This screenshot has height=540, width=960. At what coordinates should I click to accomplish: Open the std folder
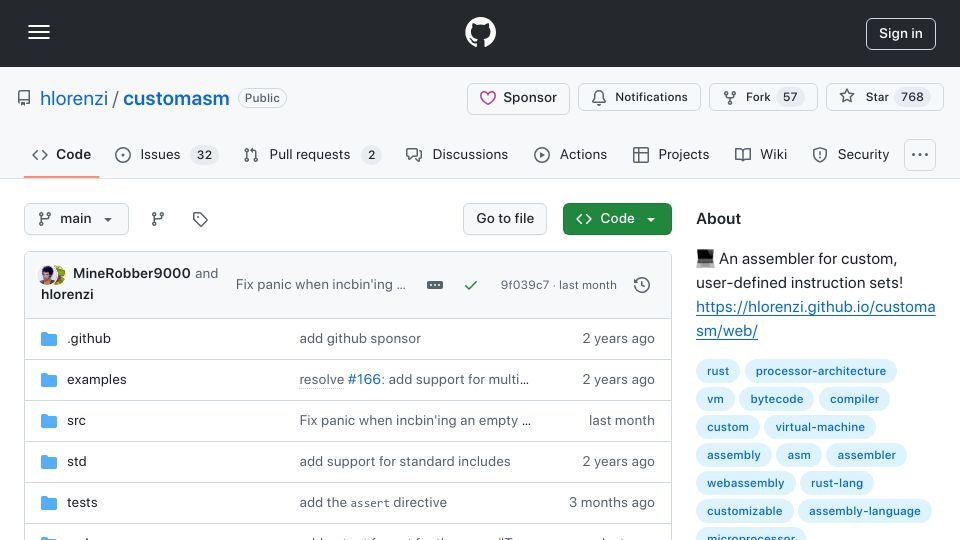click(x=77, y=462)
